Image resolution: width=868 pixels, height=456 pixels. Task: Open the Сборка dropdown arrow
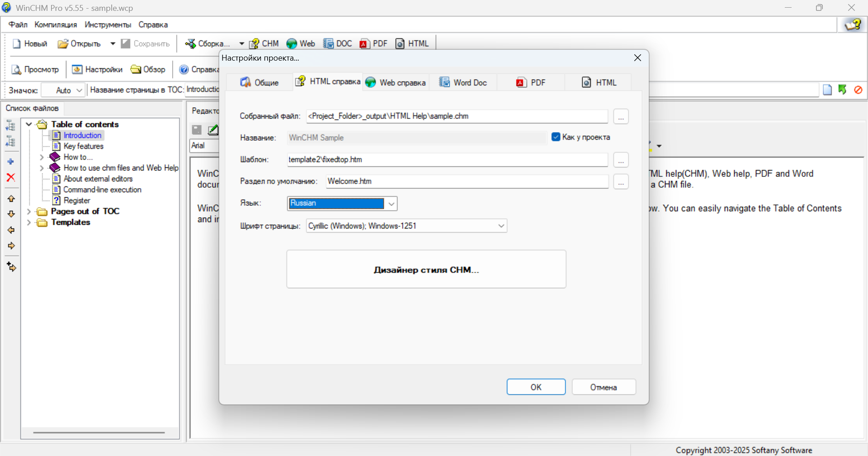click(x=241, y=43)
